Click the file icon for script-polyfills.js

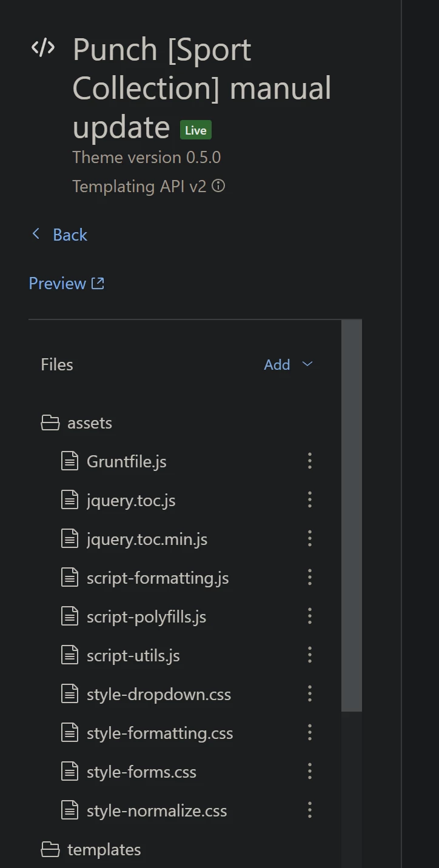pos(70,616)
